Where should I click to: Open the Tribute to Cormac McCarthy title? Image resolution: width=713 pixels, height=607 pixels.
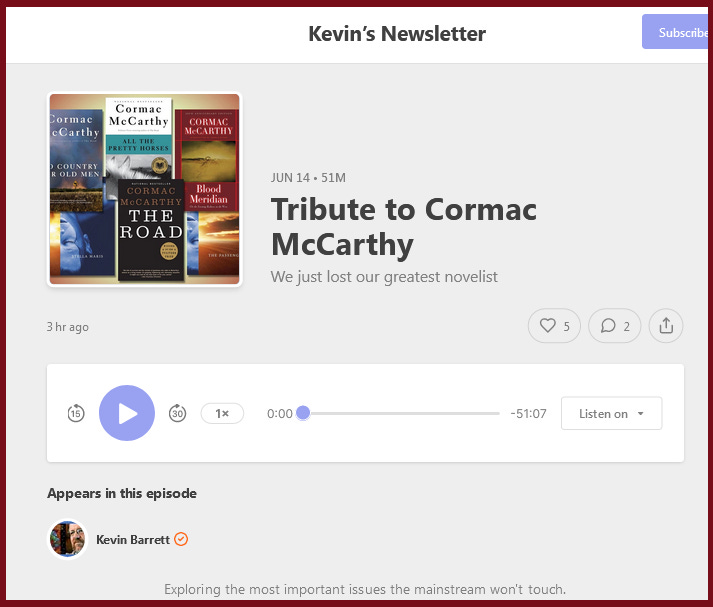tap(403, 227)
